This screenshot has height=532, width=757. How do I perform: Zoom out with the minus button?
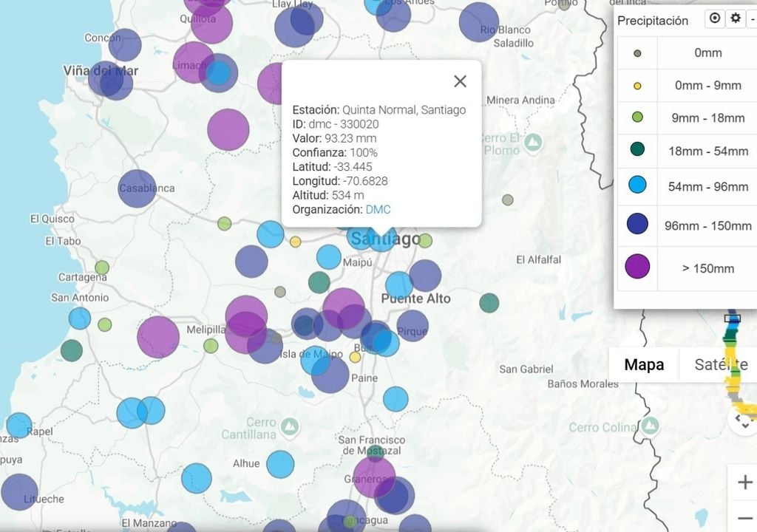pos(745,517)
